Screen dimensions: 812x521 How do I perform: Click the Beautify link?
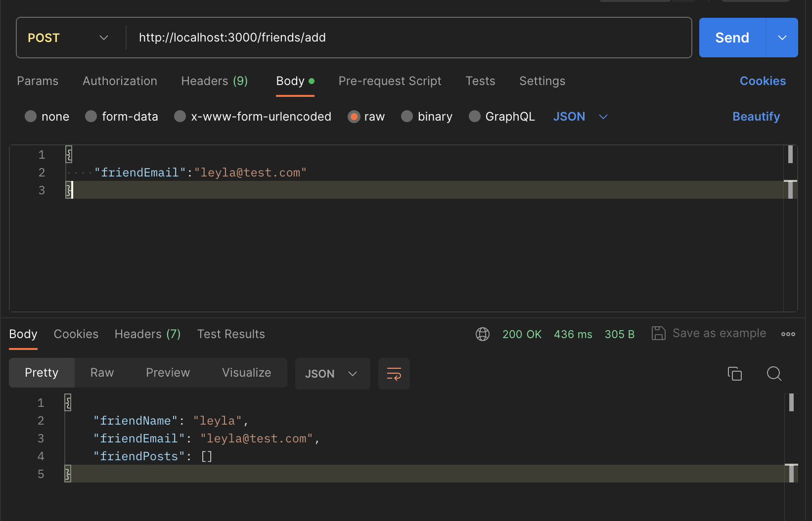(756, 117)
